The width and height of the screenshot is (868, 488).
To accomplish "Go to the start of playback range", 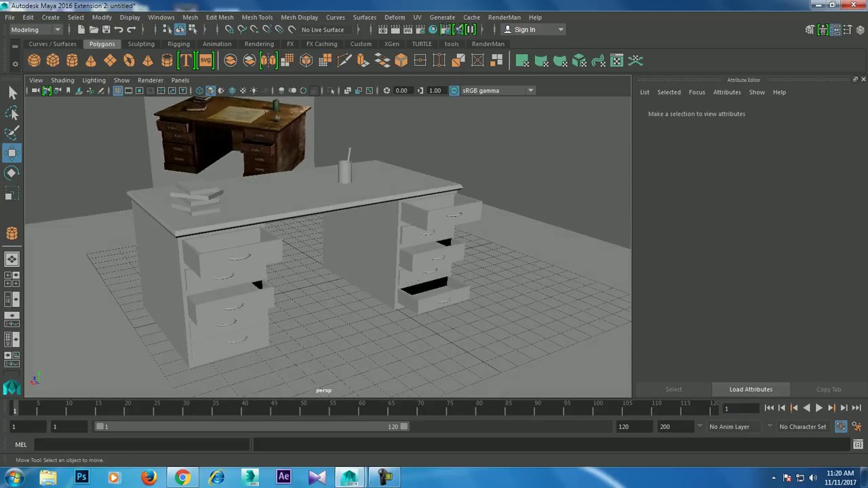I will click(769, 408).
